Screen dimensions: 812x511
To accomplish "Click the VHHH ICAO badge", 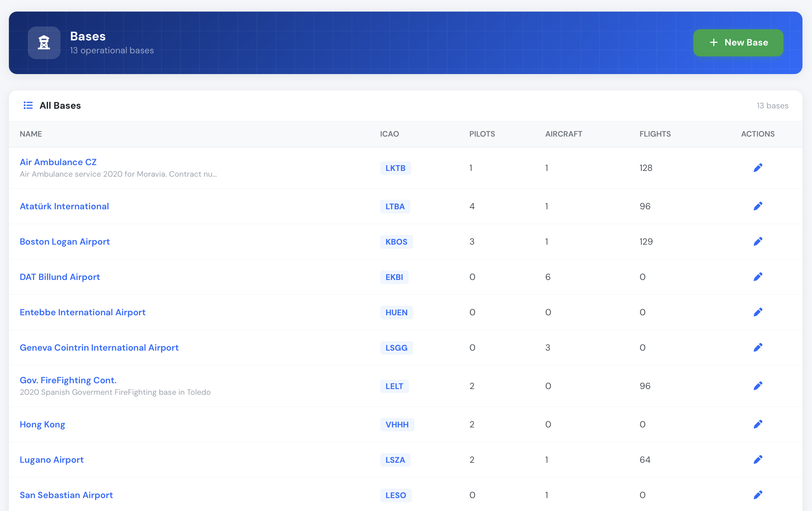I will tap(397, 425).
